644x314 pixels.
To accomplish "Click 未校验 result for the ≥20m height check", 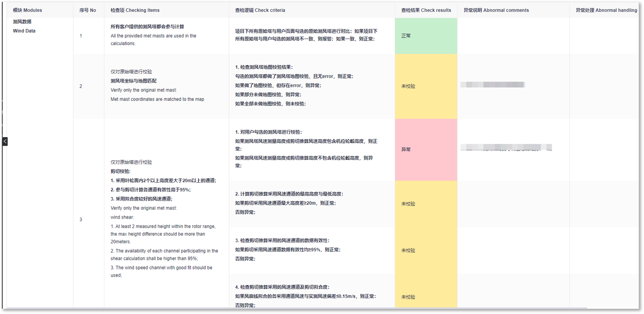I will click(426, 204).
